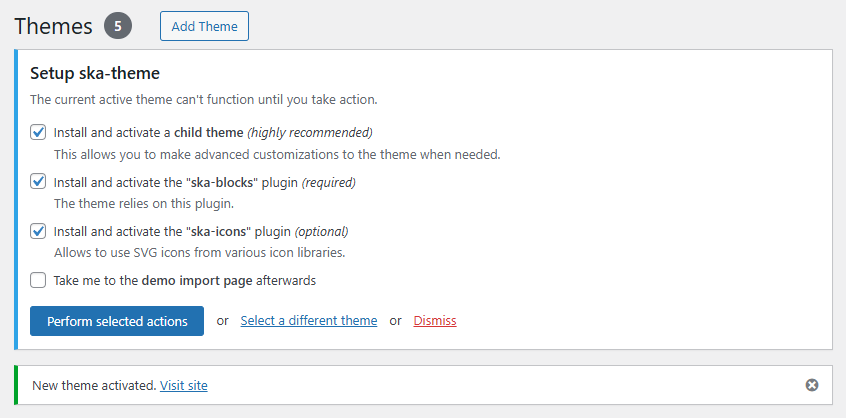
Task: Untick the "ska-icons" plugin checkbox
Action: click(x=38, y=231)
